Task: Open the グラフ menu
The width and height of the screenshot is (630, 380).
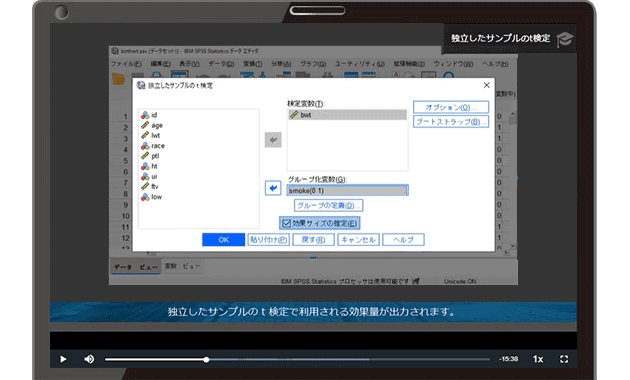Action: [x=313, y=64]
